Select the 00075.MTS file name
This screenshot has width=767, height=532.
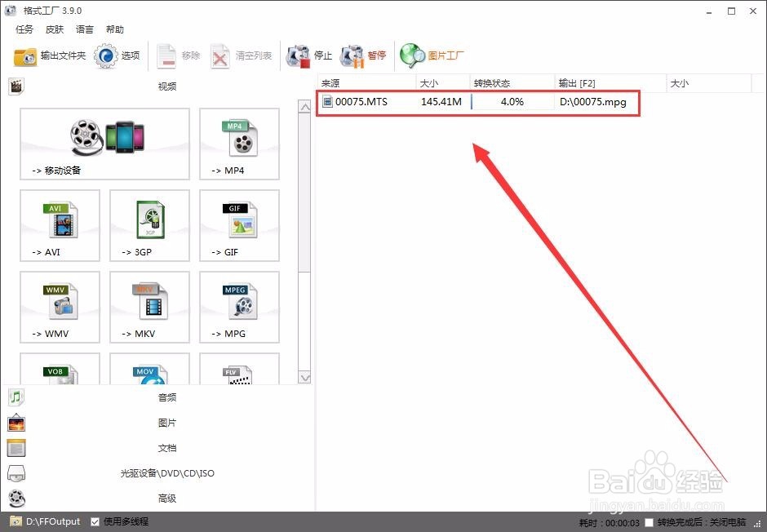361,102
